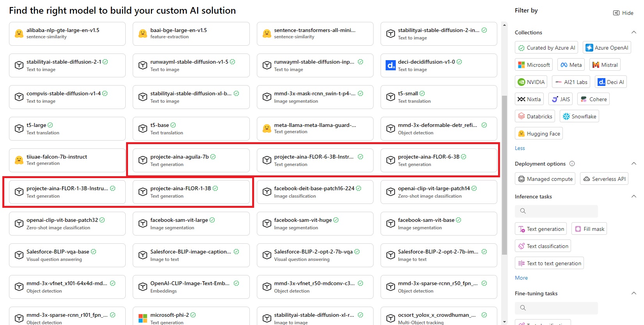Open the runwayml-stable-diffusion-v1-5 model card

[191, 65]
